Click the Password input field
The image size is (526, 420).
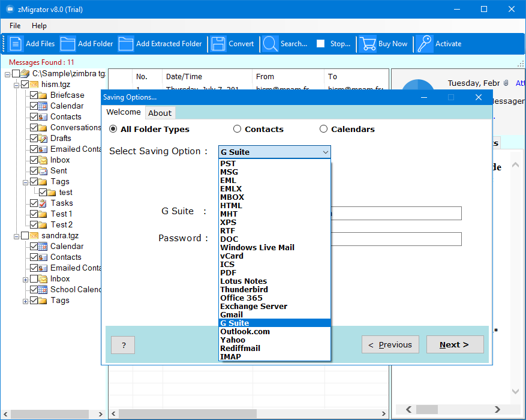tap(396, 239)
